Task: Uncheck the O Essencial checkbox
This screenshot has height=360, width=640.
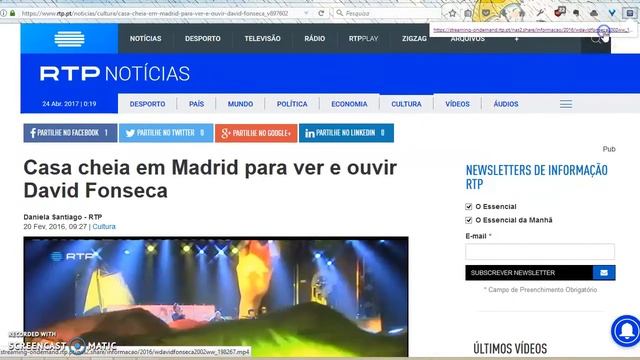Action: coord(469,207)
